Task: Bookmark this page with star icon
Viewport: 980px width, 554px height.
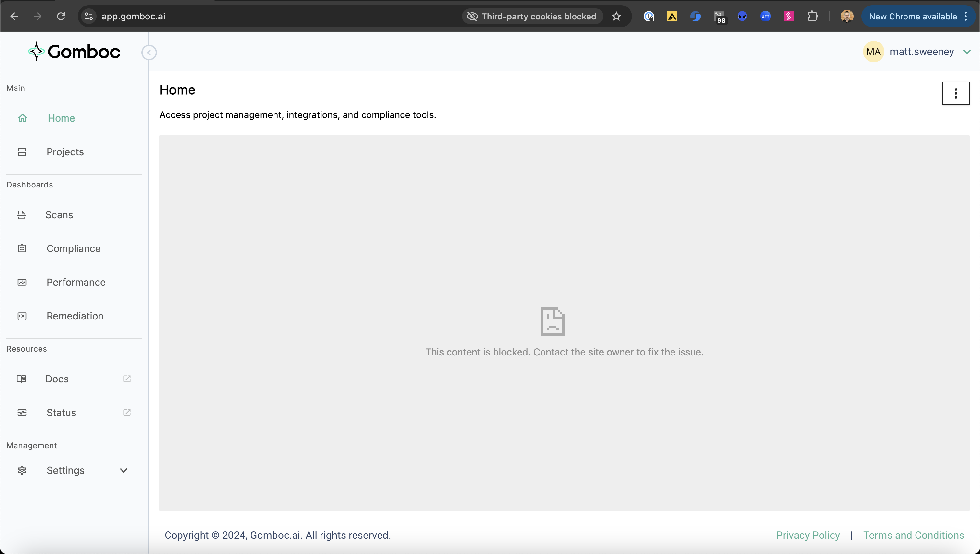Action: click(616, 16)
